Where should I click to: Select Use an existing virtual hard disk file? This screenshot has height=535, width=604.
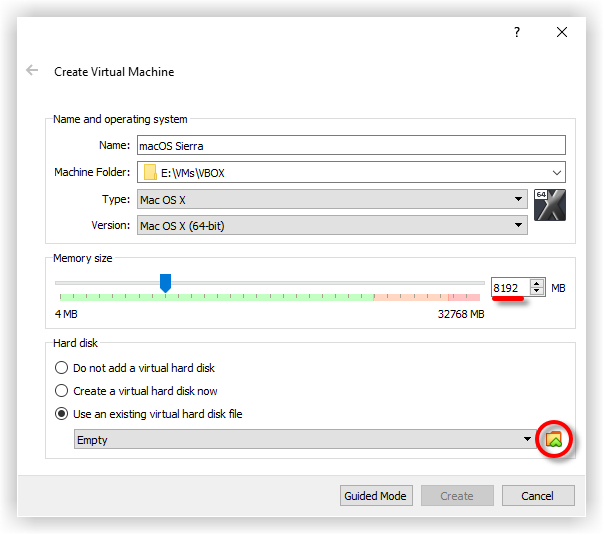pos(63,414)
